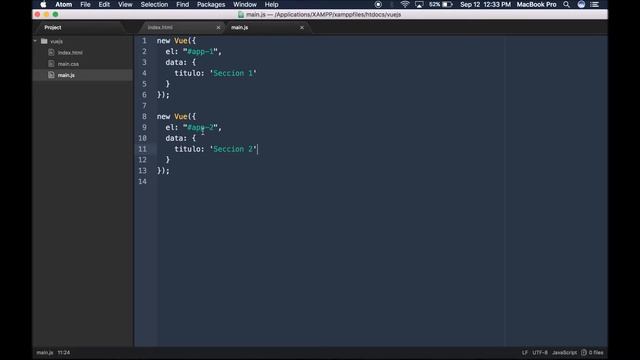The width and height of the screenshot is (640, 360).
Task: Click the battery status icon
Action: coord(447,4)
